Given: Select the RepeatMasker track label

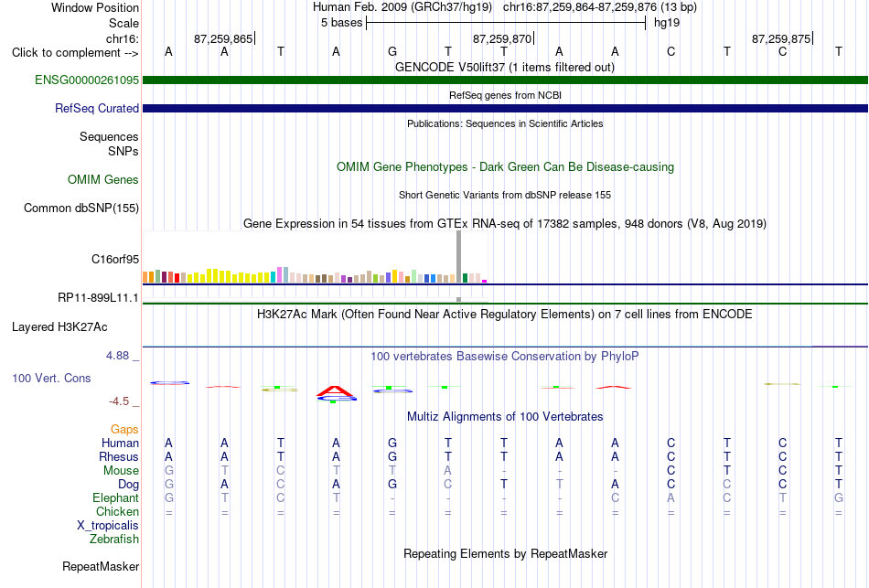Looking at the screenshot, I should coord(101,566).
